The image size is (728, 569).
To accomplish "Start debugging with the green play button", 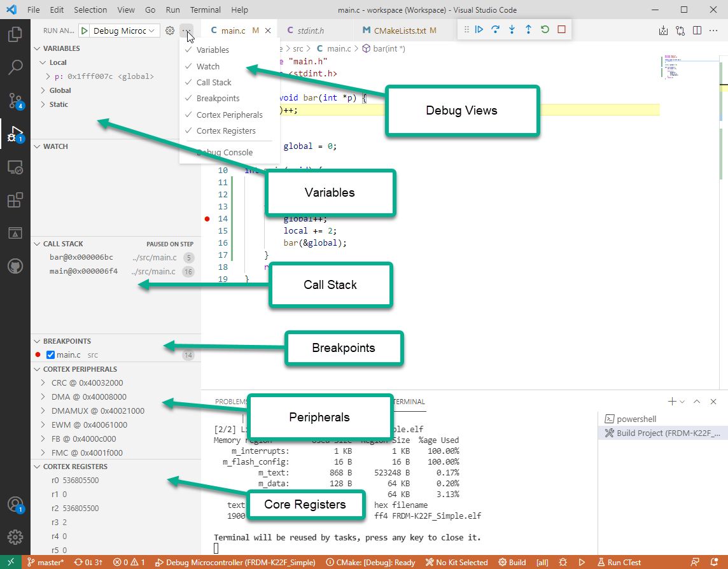I will (x=84, y=31).
